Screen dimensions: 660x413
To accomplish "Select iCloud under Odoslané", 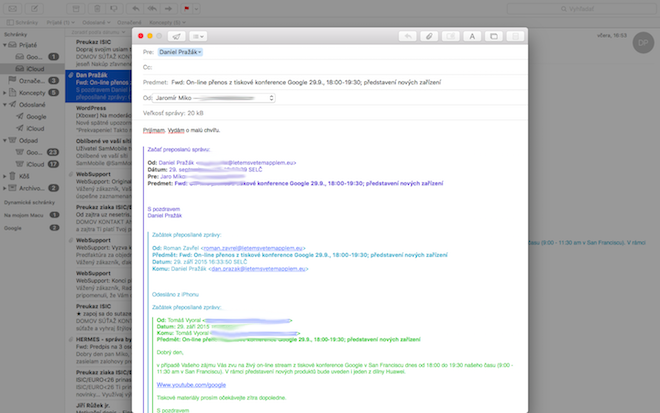I will tap(33, 128).
